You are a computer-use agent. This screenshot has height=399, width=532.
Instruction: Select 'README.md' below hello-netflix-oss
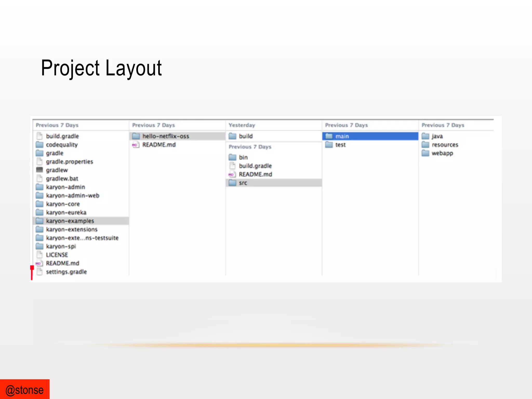pos(159,145)
